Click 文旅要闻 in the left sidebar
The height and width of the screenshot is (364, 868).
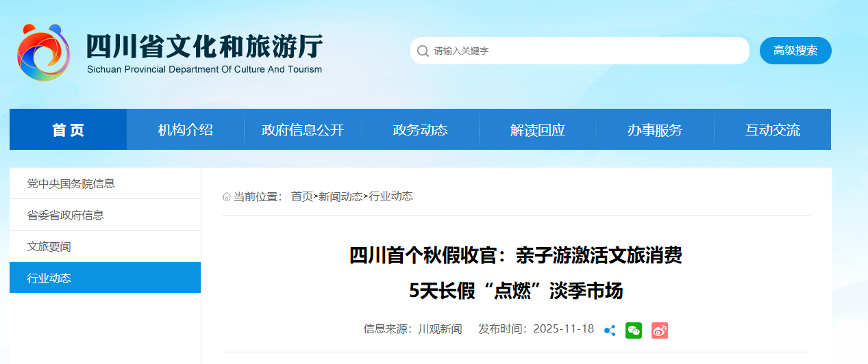(49, 246)
